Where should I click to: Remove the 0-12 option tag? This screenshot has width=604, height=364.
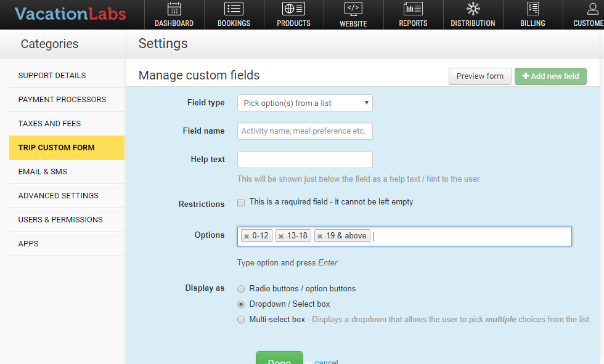pyautogui.click(x=247, y=235)
